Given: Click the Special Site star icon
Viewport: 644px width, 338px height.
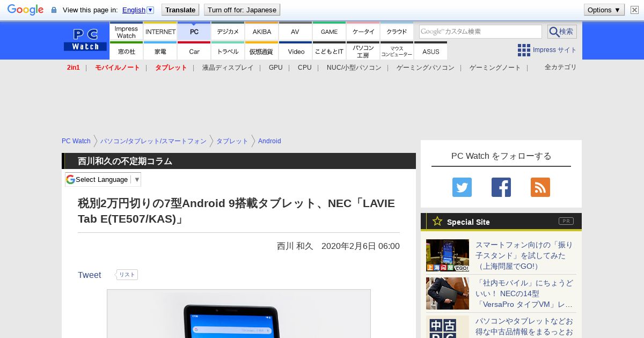Looking at the screenshot, I should pyautogui.click(x=437, y=221).
